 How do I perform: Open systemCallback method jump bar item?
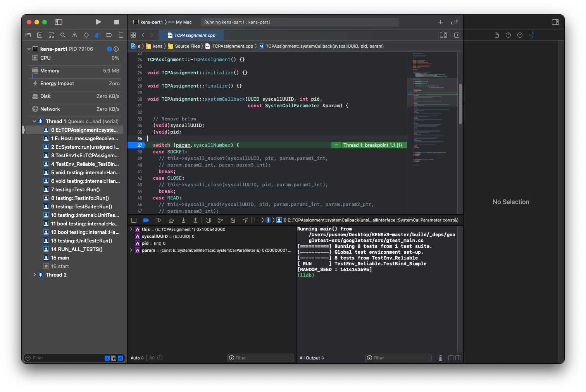click(321, 46)
